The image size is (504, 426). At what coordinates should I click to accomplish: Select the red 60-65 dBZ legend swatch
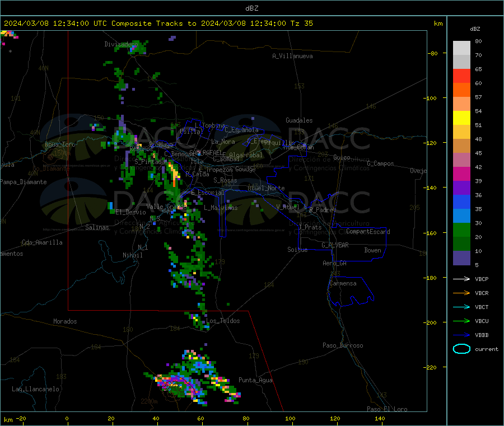[x=461, y=76]
